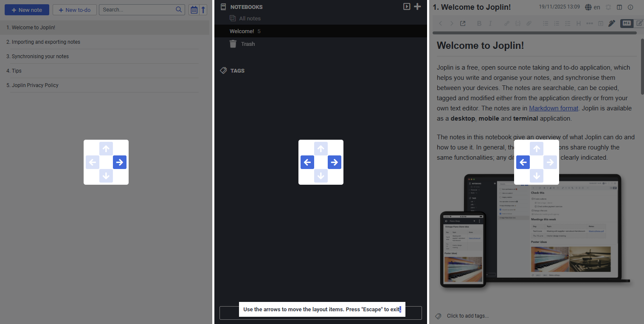
Task: Add a new notebook with the plus icon
Action: 417,6
